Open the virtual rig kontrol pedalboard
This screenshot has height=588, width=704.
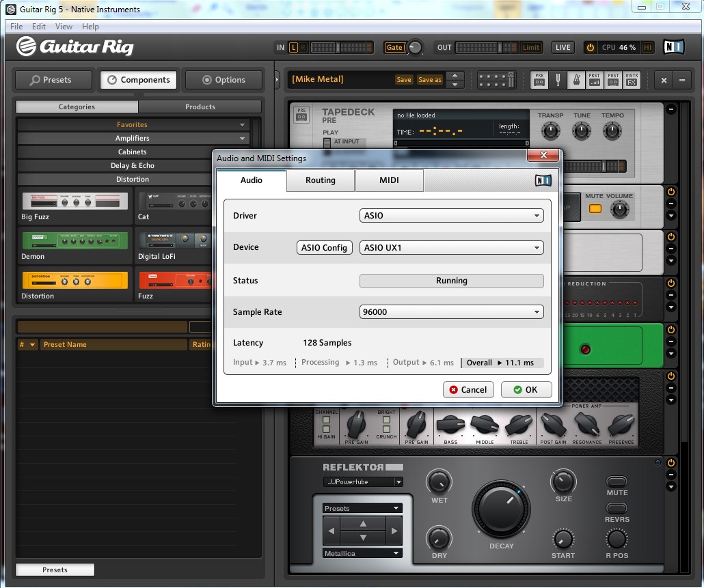click(496, 80)
